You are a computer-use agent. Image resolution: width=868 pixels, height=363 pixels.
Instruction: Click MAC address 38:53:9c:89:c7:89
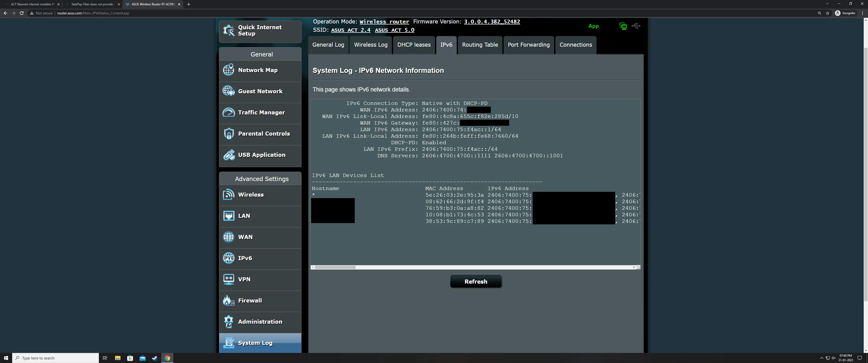click(x=454, y=221)
